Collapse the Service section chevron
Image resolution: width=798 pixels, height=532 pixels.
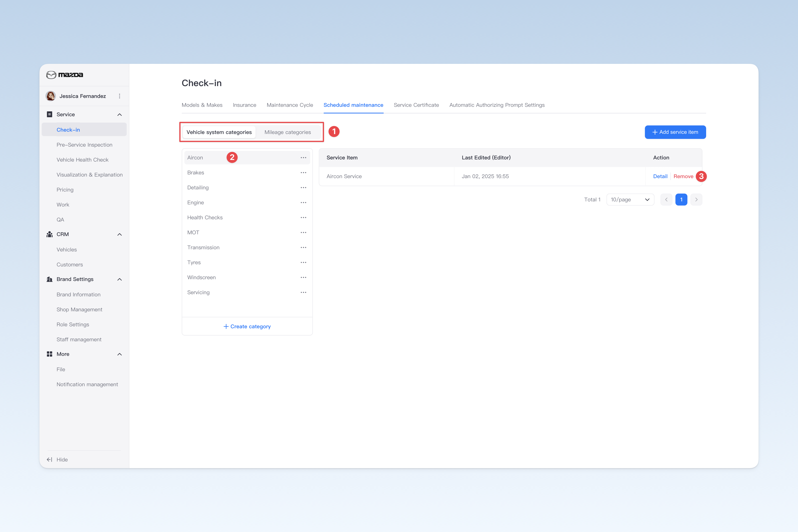click(x=119, y=115)
